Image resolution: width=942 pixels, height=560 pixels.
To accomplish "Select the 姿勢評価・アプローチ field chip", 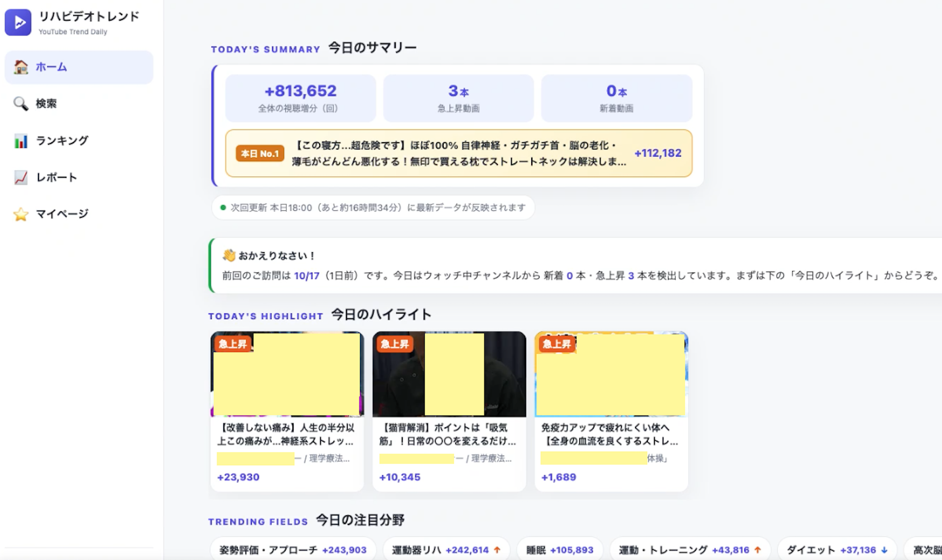I will [x=293, y=550].
